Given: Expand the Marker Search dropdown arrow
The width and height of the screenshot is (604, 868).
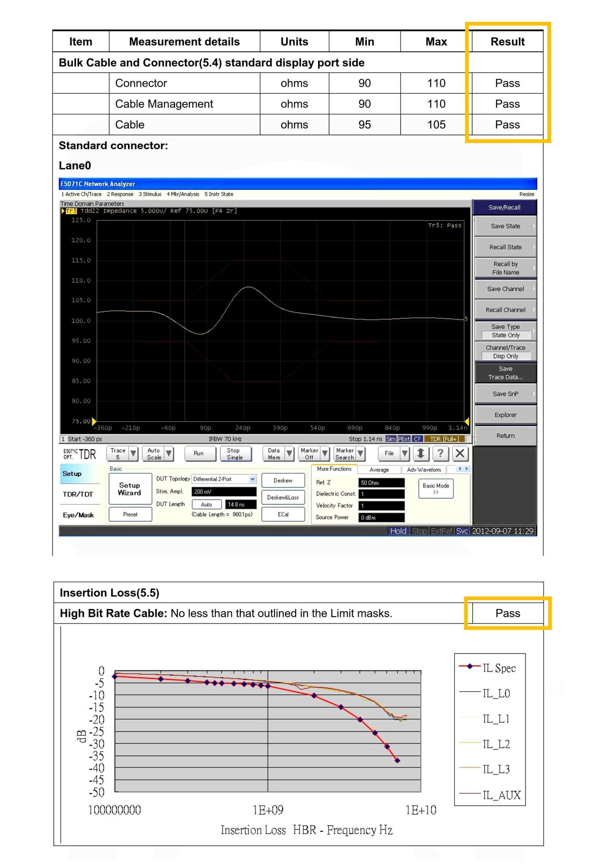Looking at the screenshot, I should click(360, 453).
